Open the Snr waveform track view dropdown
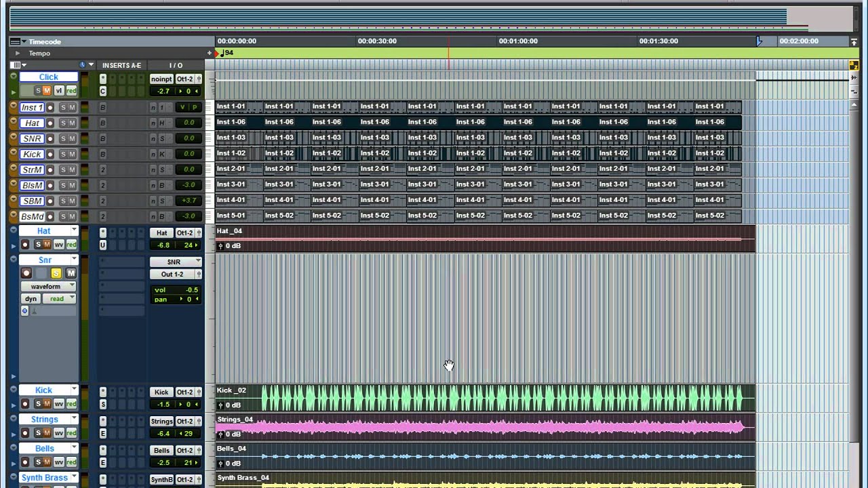 click(49, 286)
